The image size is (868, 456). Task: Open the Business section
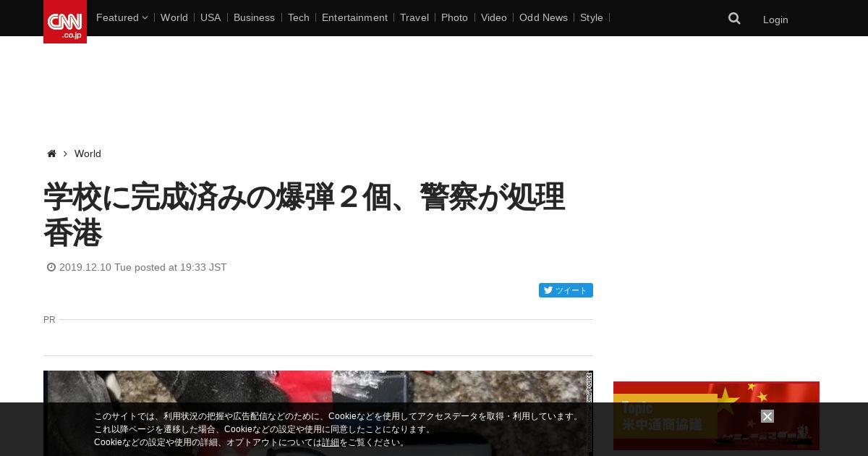pyautogui.click(x=254, y=17)
